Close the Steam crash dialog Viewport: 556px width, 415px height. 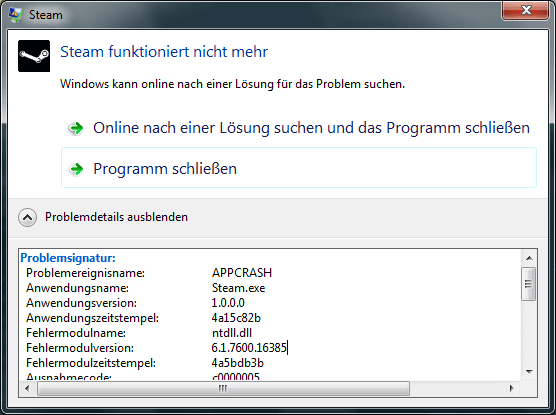click(x=525, y=10)
